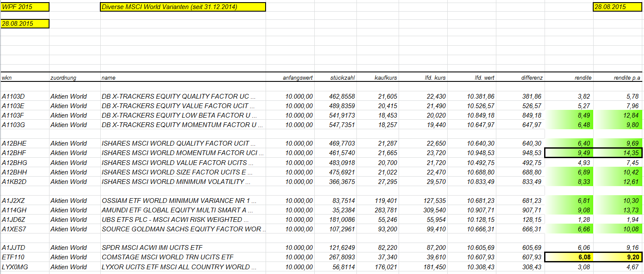Click the stückzahl column header
The image size is (644, 274).
[335, 78]
